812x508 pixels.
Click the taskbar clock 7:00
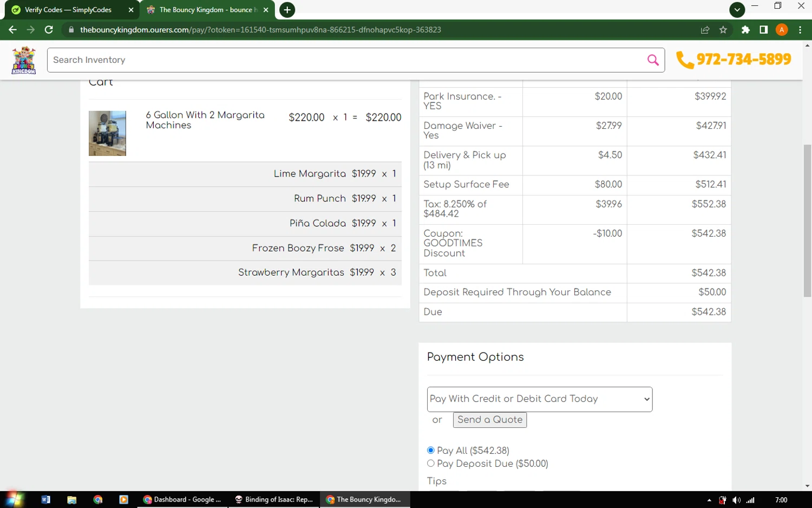click(781, 500)
